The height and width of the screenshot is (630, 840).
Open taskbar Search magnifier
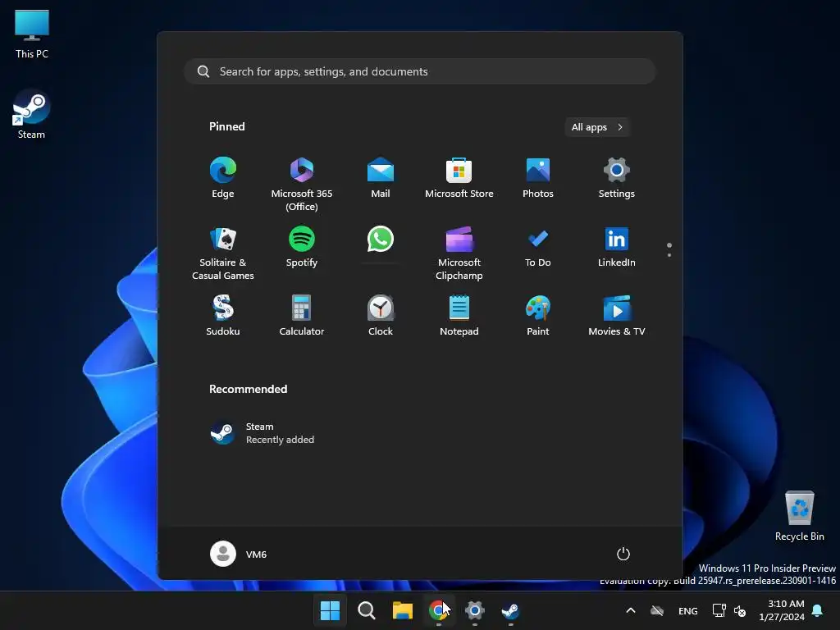click(x=367, y=610)
